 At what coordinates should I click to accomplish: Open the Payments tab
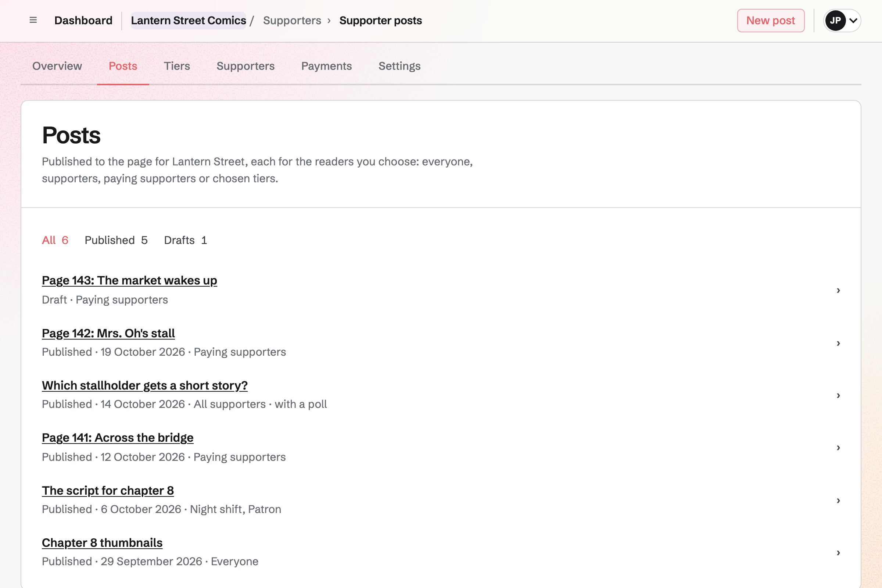pos(327,66)
